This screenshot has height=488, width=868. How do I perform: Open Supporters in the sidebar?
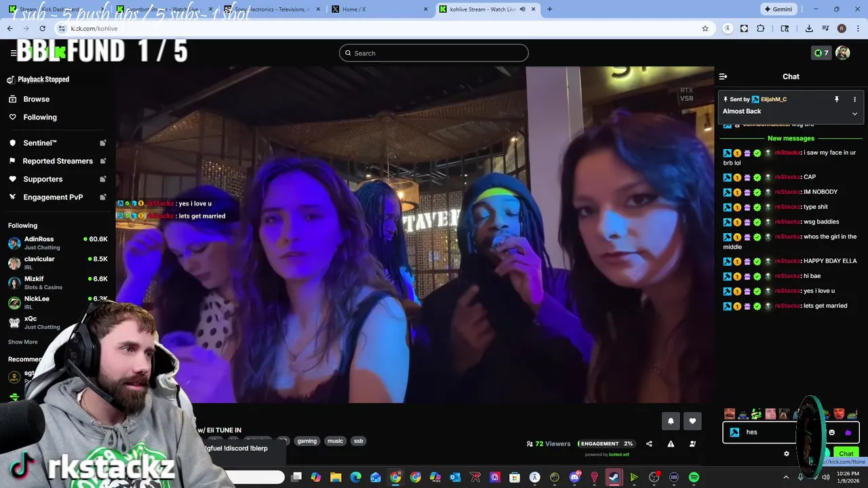pos(43,179)
